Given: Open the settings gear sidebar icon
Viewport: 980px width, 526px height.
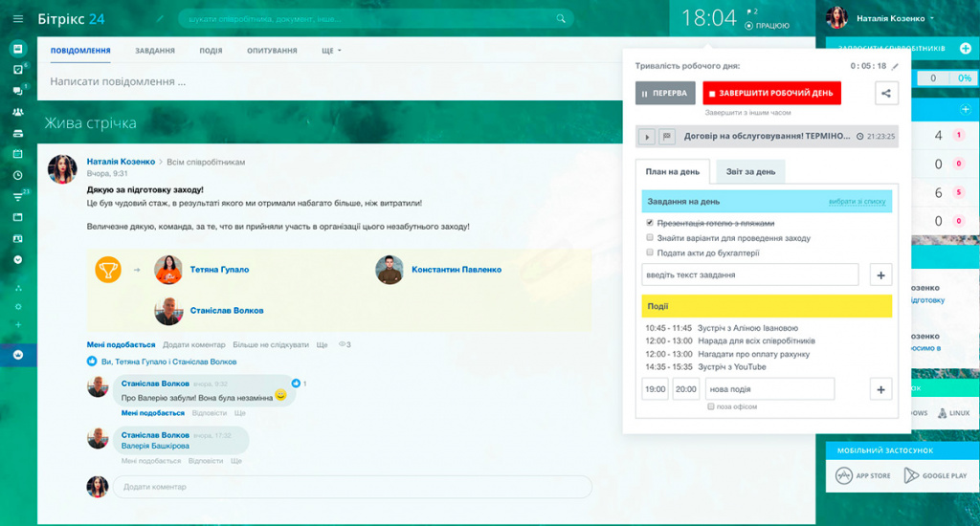Looking at the screenshot, I should tap(17, 307).
